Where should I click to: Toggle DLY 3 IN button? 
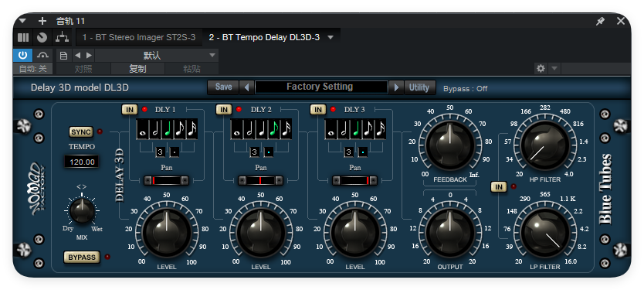[x=318, y=109]
